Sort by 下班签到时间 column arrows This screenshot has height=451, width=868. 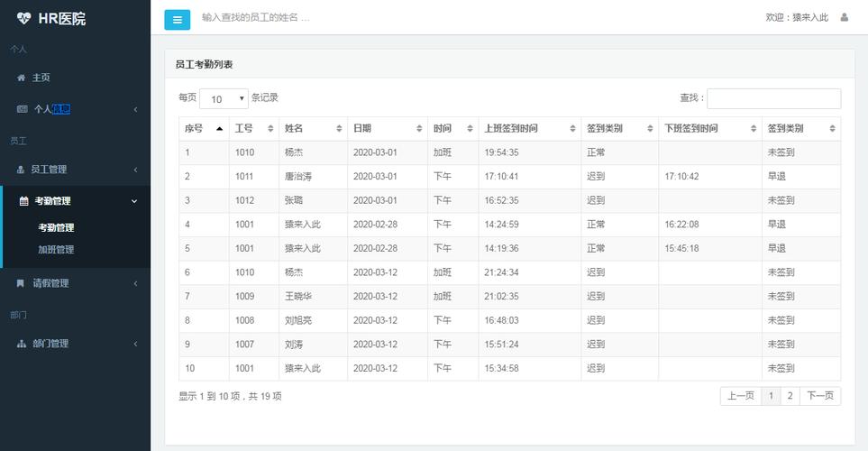[x=754, y=129]
